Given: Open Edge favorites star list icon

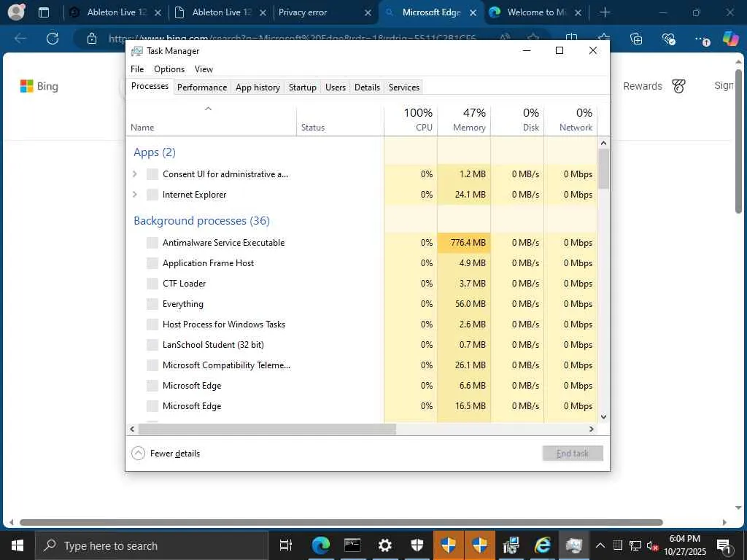Looking at the screenshot, I should pyautogui.click(x=603, y=38).
